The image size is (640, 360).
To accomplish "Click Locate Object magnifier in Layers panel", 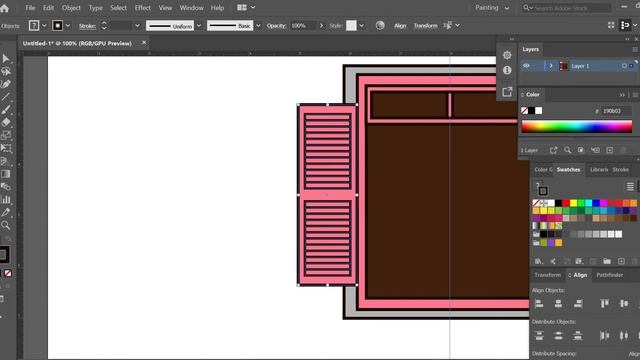I will coord(567,150).
